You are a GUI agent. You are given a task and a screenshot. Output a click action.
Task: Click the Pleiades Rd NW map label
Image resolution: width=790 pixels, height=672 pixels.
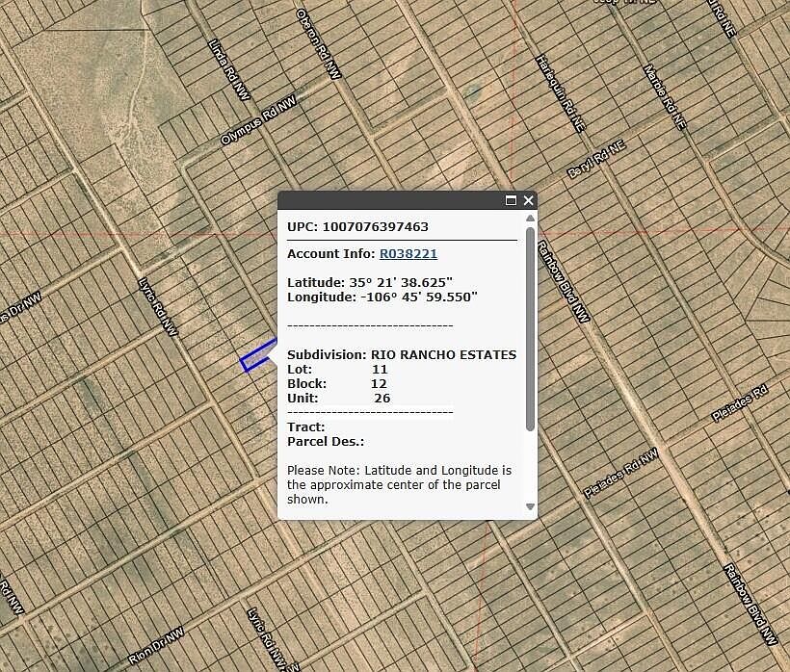click(x=620, y=473)
